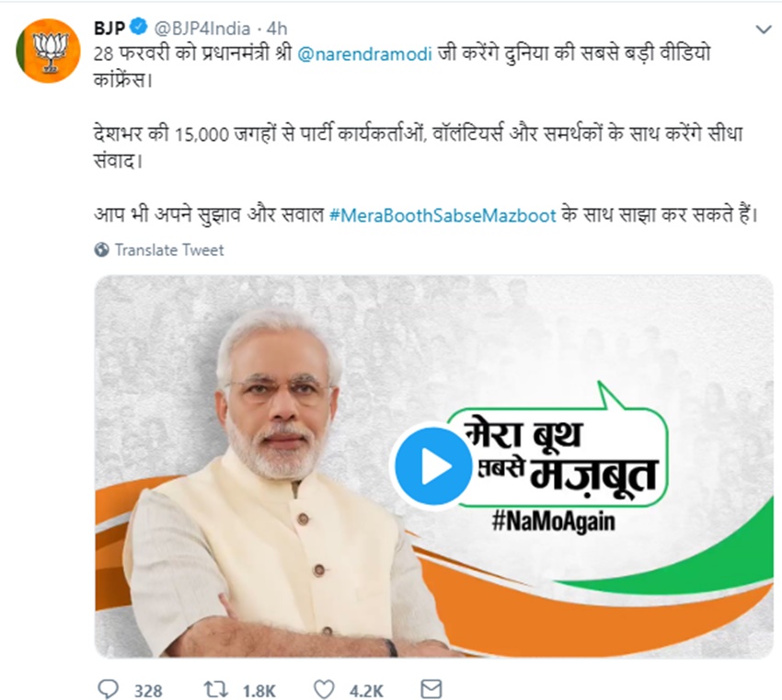
Task: Share via the envelope message icon
Action: tap(431, 689)
